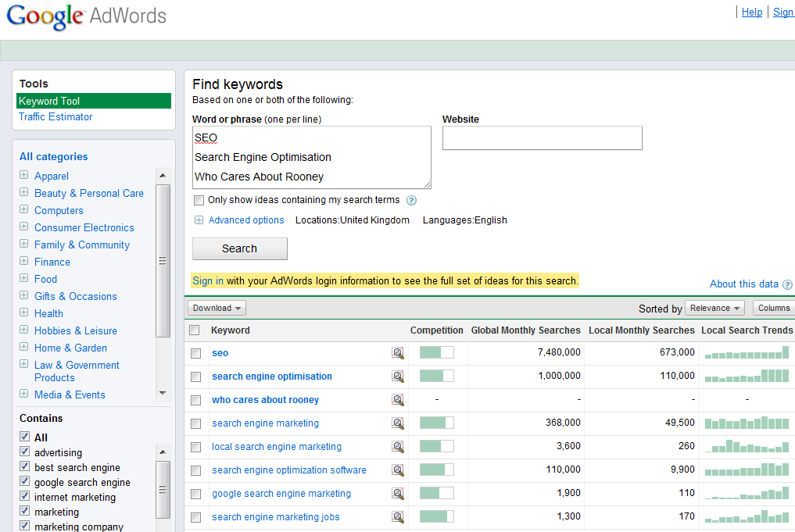
Task: Sort by Competition column header
Action: [436, 330]
